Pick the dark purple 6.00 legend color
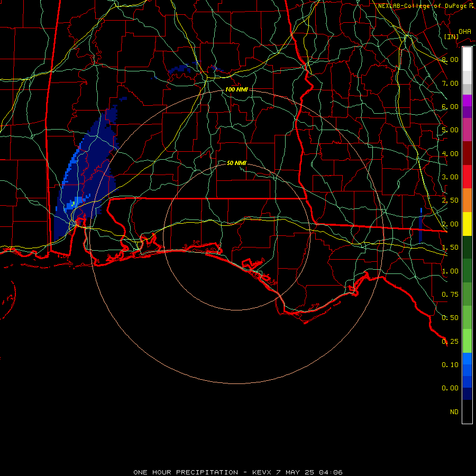The width and height of the screenshot is (476, 476). coord(467,112)
